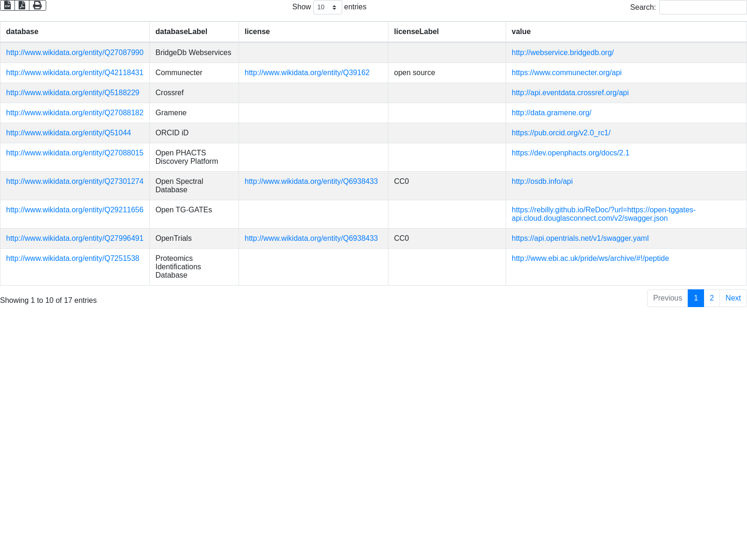The width and height of the screenshot is (747, 560).
Task: Focus the Search input field
Action: tap(703, 7)
